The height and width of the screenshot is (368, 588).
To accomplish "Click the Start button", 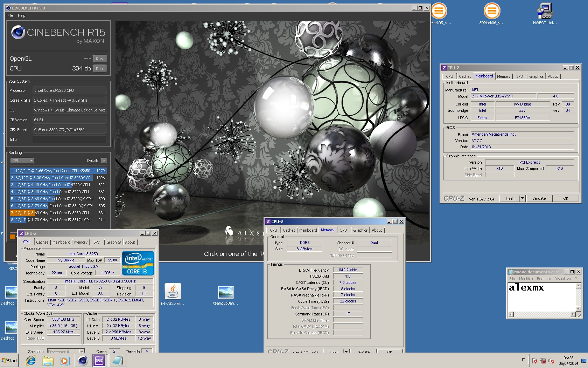I will [x=10, y=360].
